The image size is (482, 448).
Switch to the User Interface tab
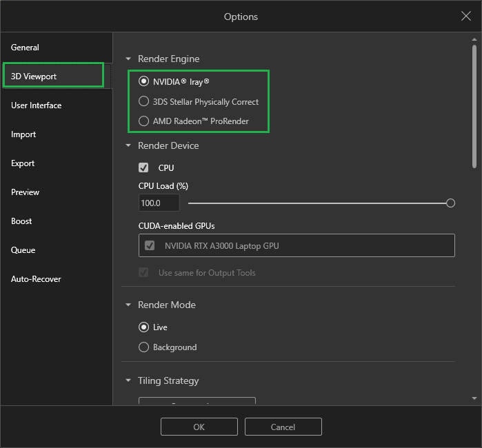pos(37,105)
